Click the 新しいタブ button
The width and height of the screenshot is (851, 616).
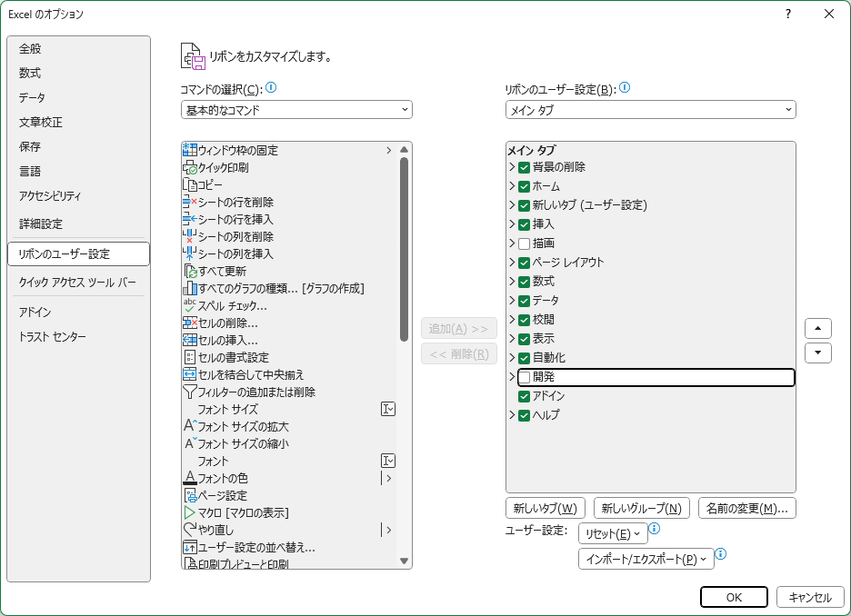545,508
